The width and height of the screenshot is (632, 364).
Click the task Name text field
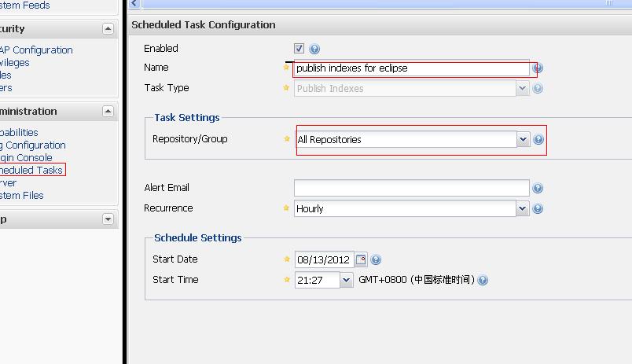point(411,68)
